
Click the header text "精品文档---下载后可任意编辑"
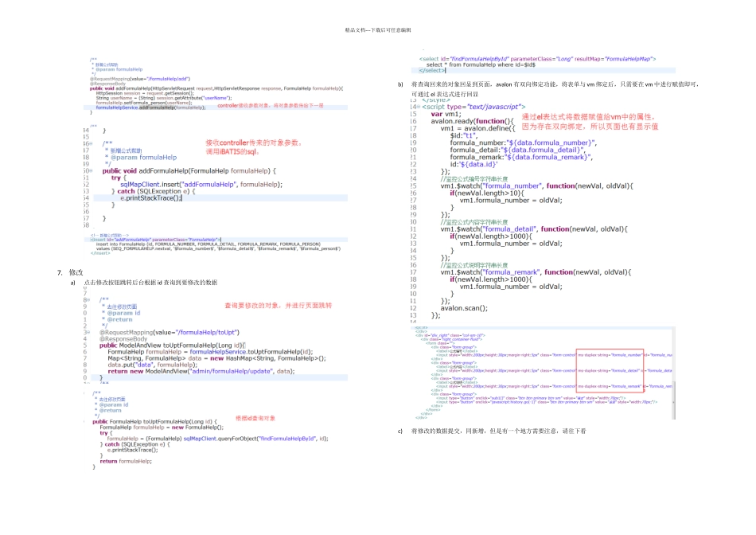click(x=377, y=30)
